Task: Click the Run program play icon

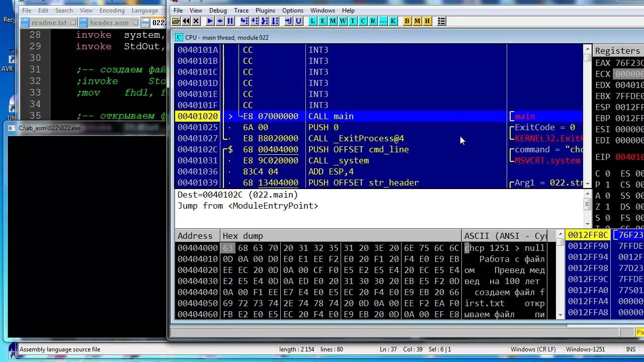Action: point(210,21)
